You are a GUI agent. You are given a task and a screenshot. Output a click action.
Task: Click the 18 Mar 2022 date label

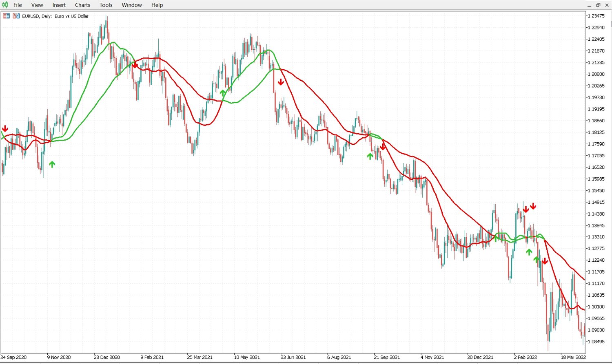pyautogui.click(x=573, y=357)
